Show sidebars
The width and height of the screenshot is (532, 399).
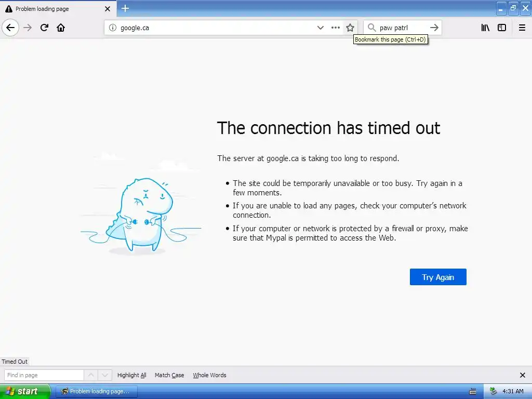click(x=502, y=28)
